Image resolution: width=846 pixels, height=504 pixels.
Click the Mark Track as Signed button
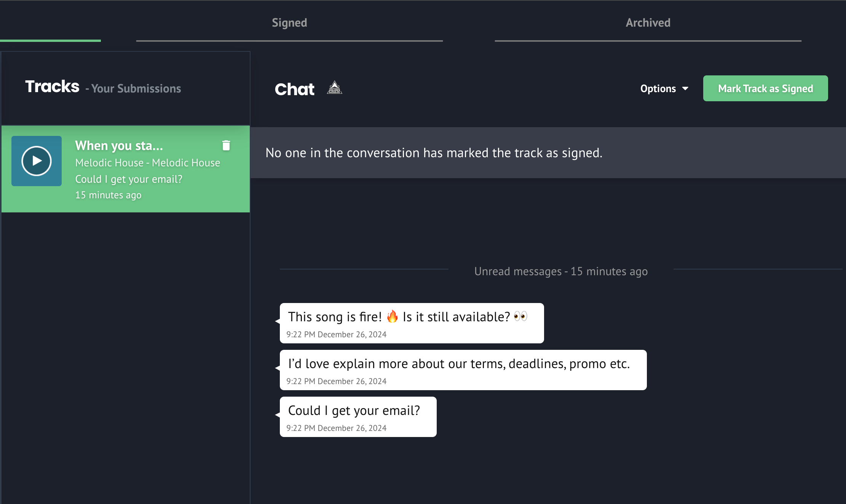(765, 89)
